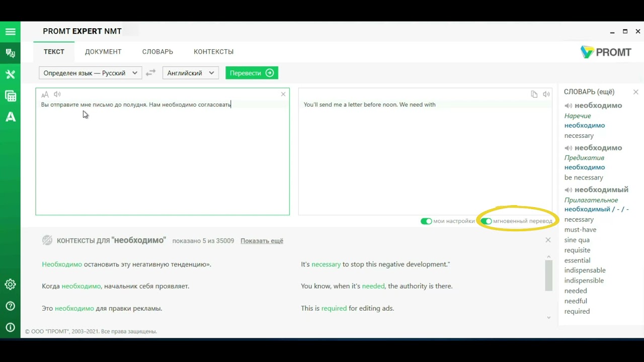
Task: Click the Перевести button
Action: (x=252, y=73)
